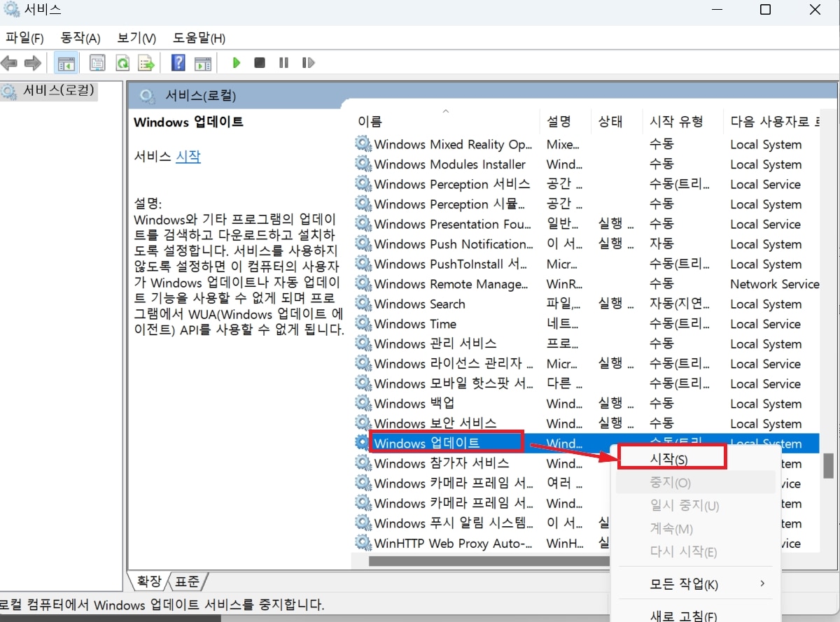Click gear icon beside Windows 푸시 알림 시스템
The image size is (840, 622).
(x=363, y=523)
